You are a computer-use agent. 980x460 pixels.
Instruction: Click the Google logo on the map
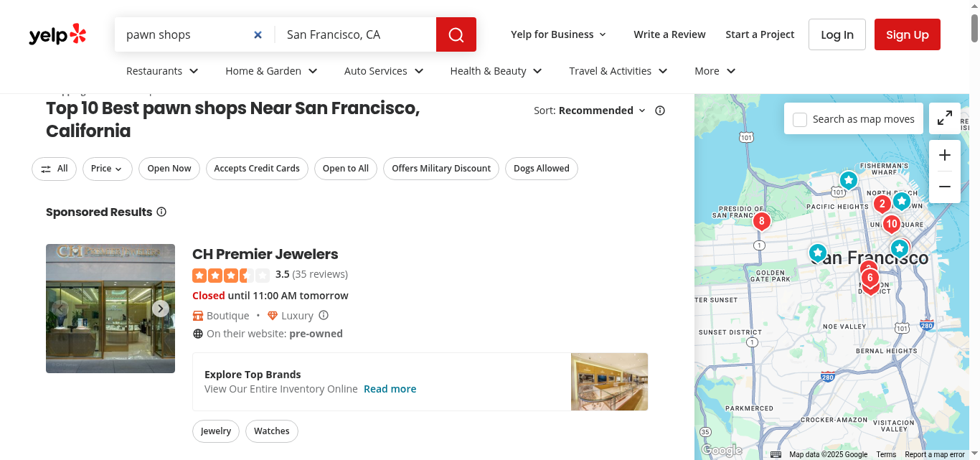tap(721, 450)
